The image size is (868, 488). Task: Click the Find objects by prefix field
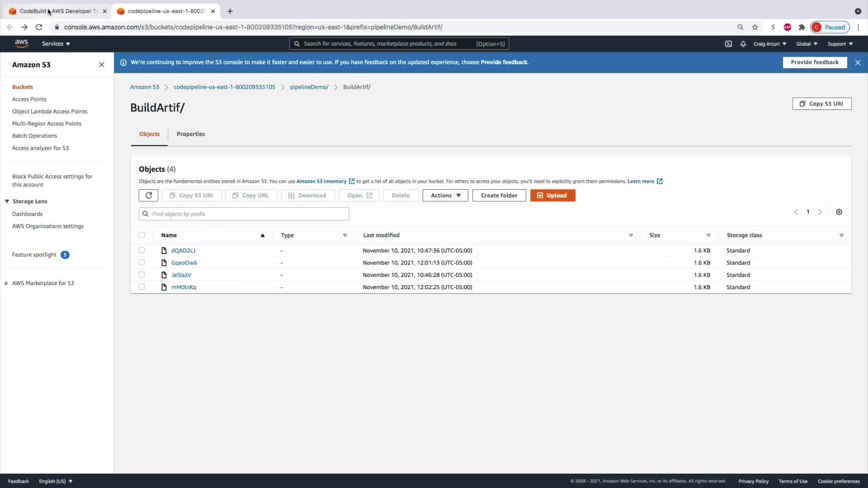click(x=244, y=214)
